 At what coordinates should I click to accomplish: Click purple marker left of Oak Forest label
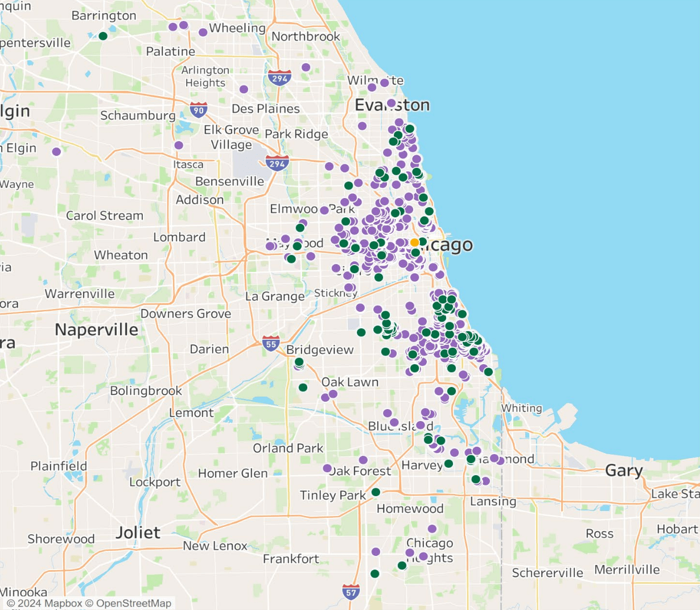(327, 468)
